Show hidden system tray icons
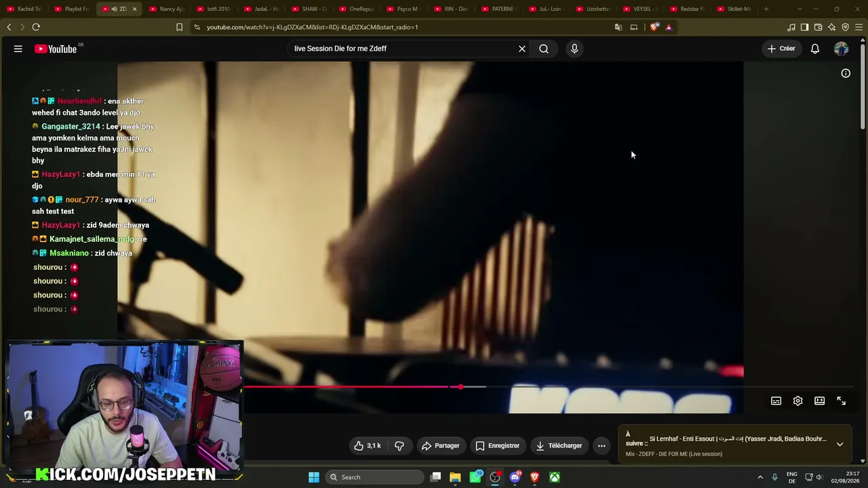 (760, 477)
